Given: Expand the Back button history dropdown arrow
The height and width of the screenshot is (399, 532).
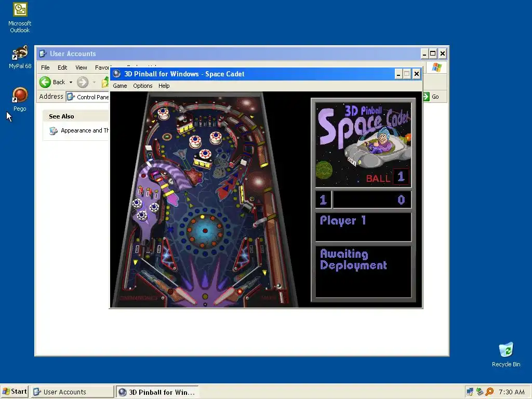Looking at the screenshot, I should tap(71, 82).
